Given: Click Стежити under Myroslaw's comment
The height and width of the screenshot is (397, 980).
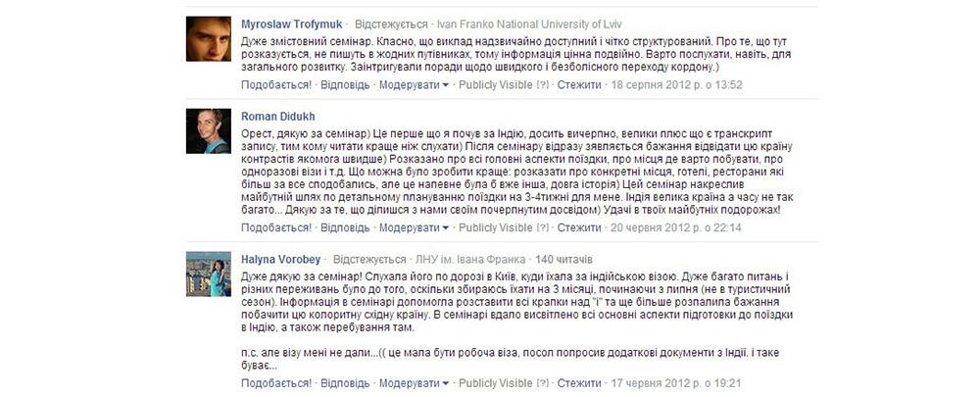Looking at the screenshot, I should [x=579, y=85].
